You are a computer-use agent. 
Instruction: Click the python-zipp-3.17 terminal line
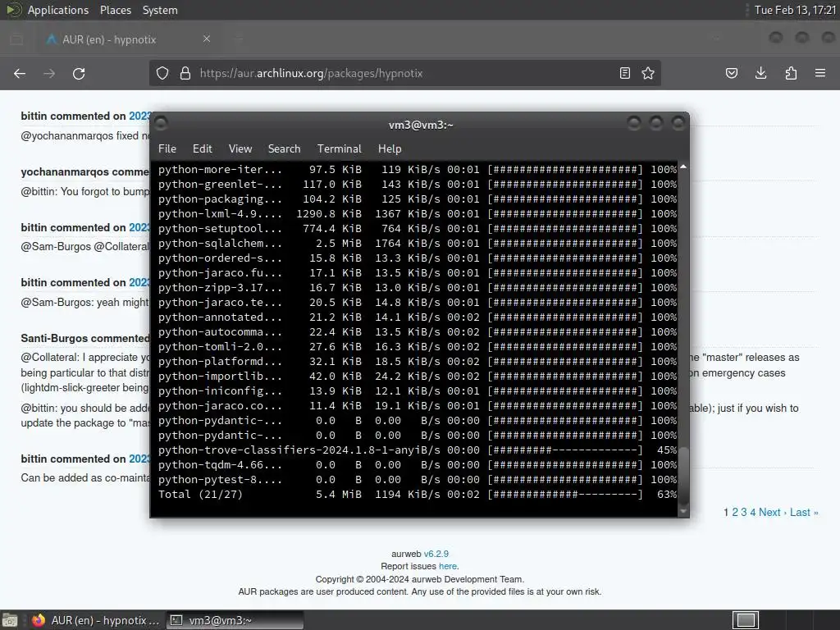[418, 288]
